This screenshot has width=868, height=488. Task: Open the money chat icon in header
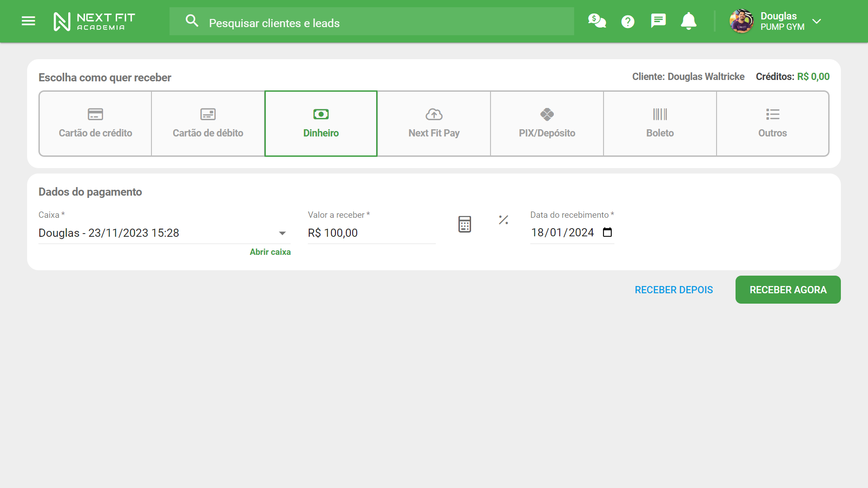click(597, 21)
